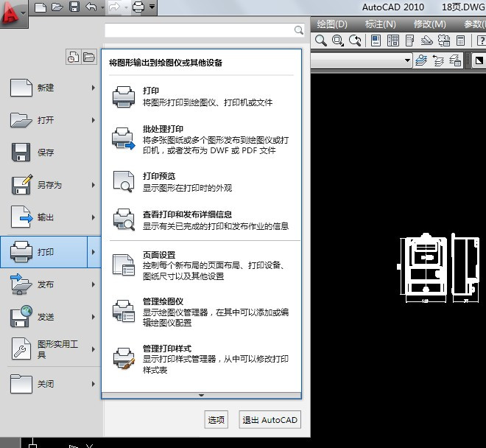486x448 pixels.
Task: Click the Redo arrow in quick access toolbar
Action: 114,7
